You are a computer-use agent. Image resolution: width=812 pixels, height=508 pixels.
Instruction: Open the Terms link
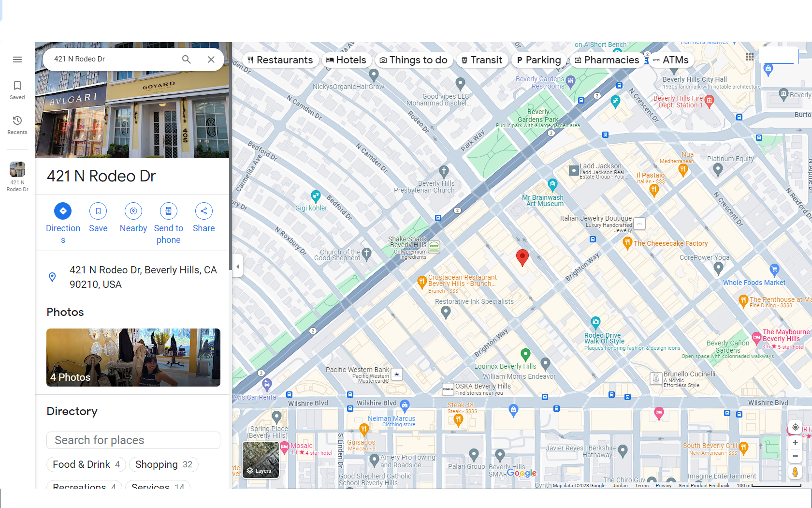tap(641, 486)
